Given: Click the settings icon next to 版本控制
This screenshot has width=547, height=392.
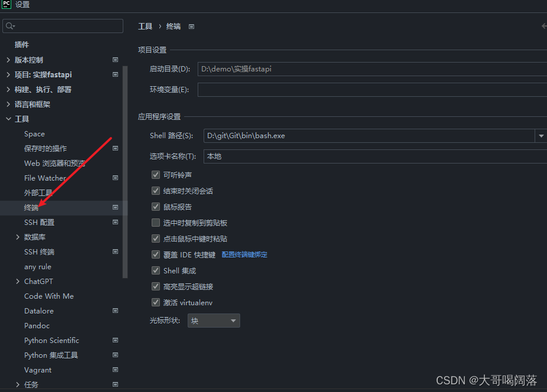Looking at the screenshot, I should 116,60.
